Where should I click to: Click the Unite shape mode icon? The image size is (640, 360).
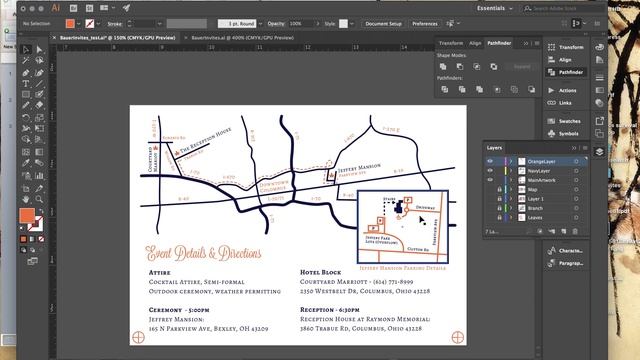(x=443, y=67)
